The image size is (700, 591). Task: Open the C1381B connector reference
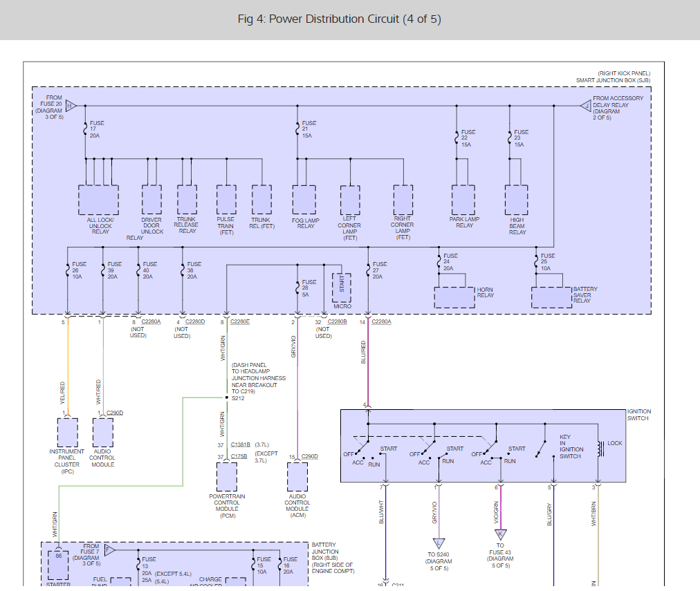tap(241, 444)
